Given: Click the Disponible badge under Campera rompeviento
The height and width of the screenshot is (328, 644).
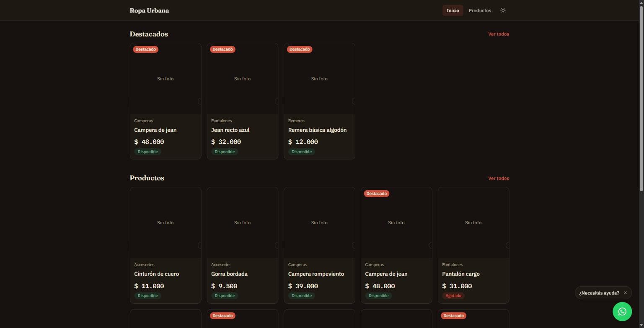Looking at the screenshot, I should tap(302, 296).
